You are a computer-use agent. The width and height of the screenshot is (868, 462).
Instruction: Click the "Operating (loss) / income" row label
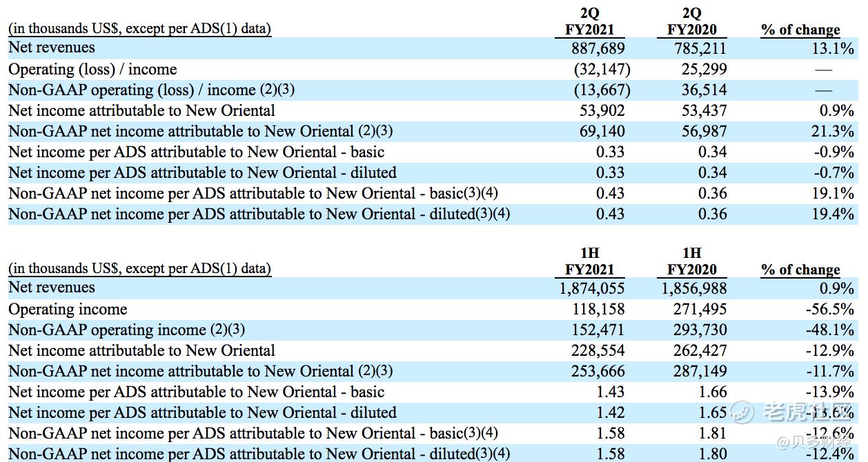tap(92, 69)
